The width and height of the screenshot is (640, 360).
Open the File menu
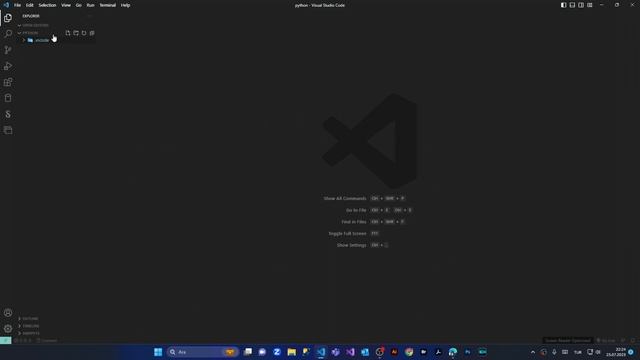tap(17, 5)
